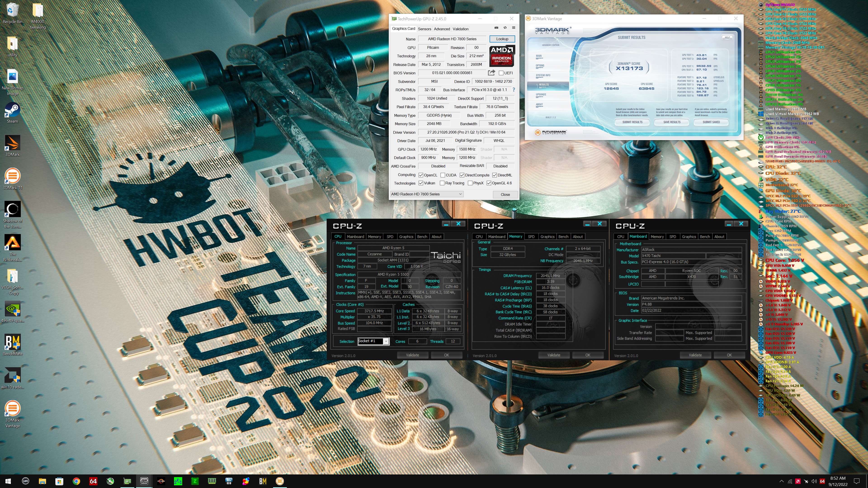868x488 pixels.
Task: Switch to Sensors tab in GPU-Z
Action: click(x=424, y=29)
